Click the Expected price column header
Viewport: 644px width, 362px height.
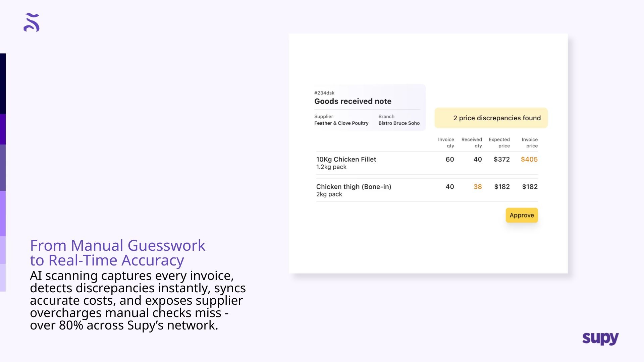pos(499,142)
